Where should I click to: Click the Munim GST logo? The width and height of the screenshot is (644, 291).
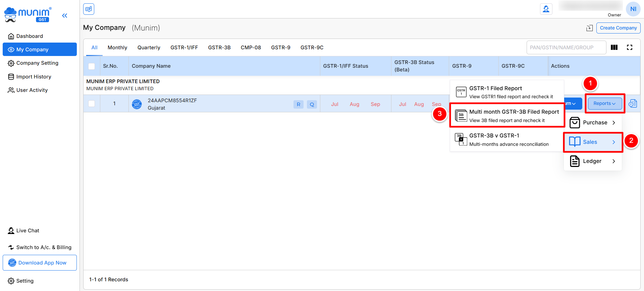[28, 15]
